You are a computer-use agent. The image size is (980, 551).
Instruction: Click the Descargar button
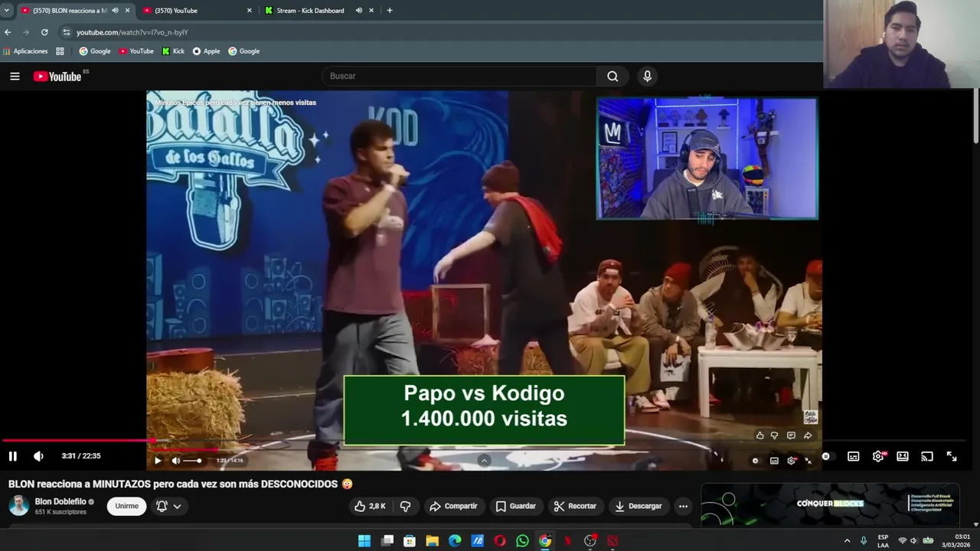tap(638, 506)
